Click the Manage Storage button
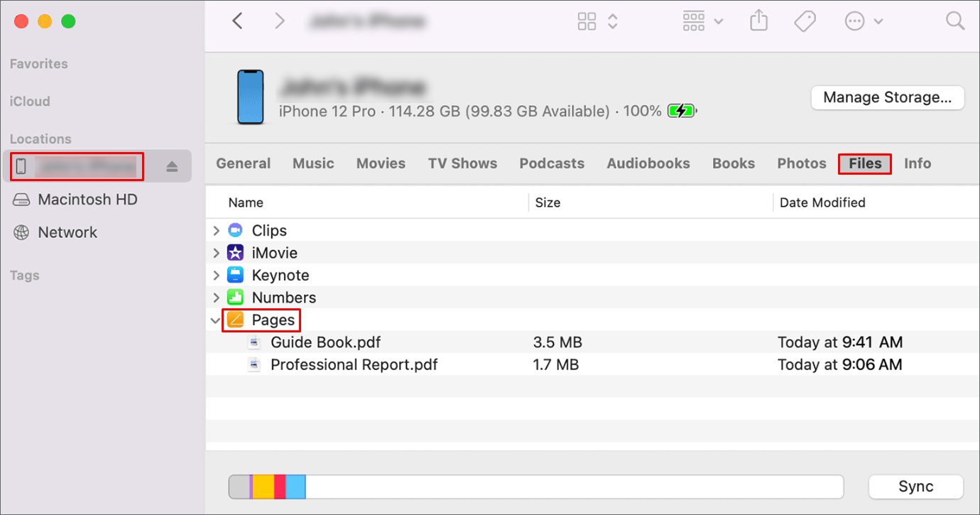980x515 pixels. click(x=888, y=98)
